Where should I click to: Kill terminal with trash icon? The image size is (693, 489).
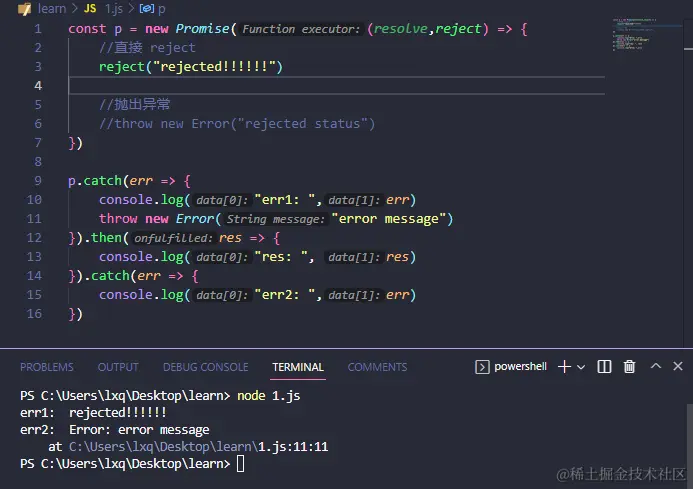coord(629,367)
